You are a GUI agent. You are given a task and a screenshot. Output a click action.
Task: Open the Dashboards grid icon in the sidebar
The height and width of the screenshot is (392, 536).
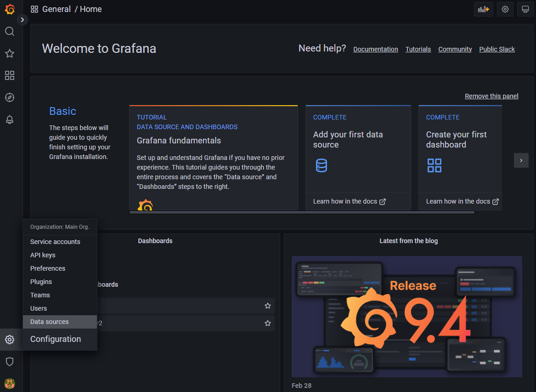point(10,75)
